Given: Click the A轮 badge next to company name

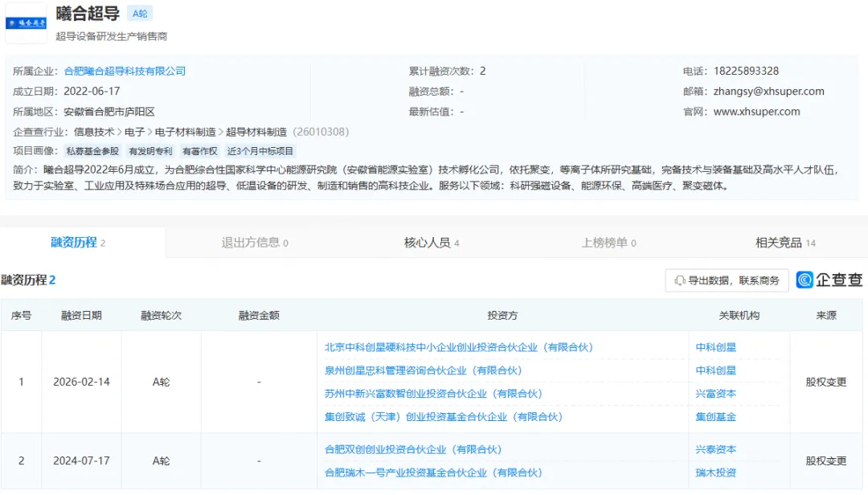Looking at the screenshot, I should click(x=140, y=14).
